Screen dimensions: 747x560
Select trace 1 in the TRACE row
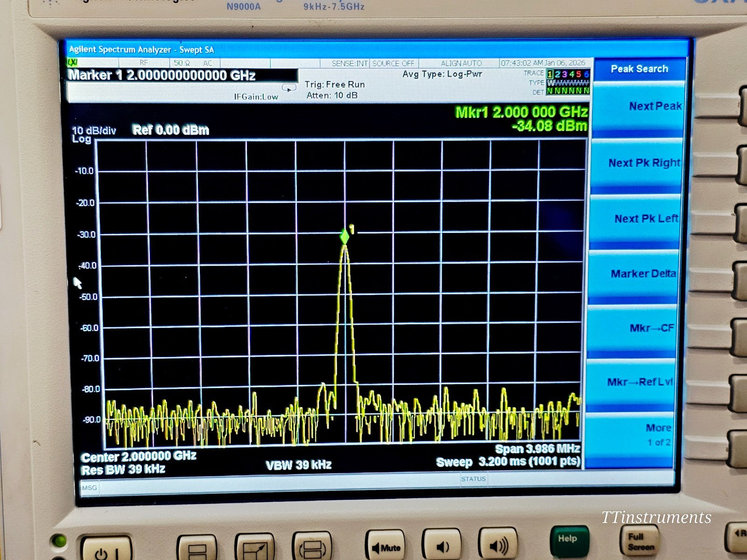[550, 74]
